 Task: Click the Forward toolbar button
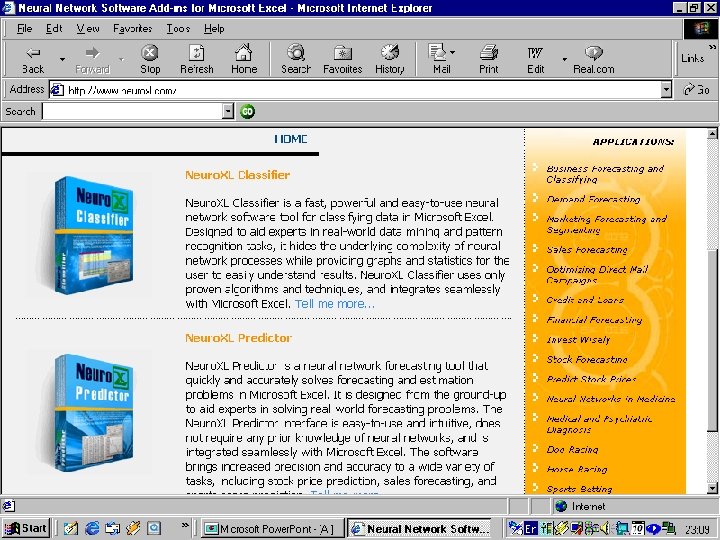tap(92, 60)
